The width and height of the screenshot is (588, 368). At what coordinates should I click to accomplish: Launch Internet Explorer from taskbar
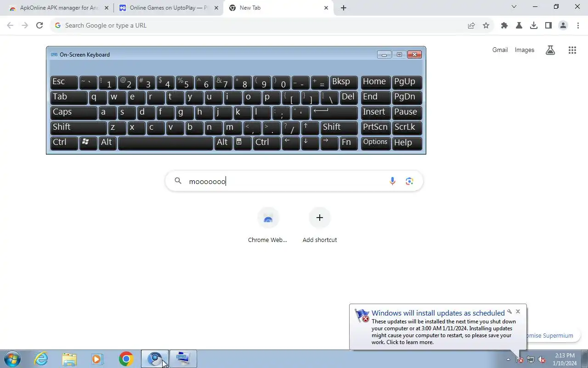41,359
